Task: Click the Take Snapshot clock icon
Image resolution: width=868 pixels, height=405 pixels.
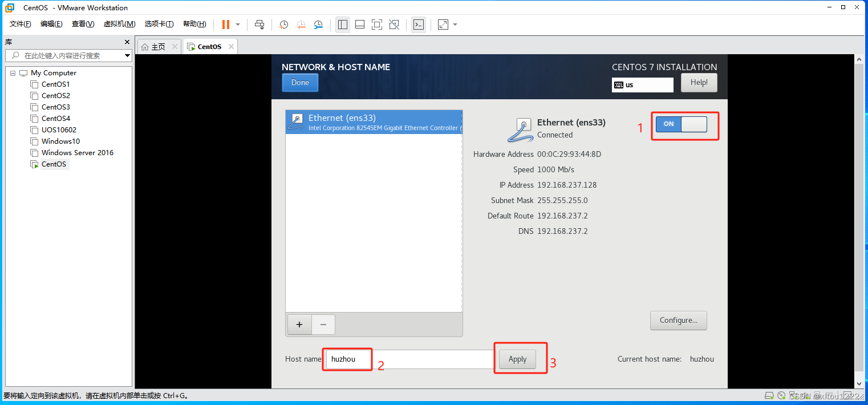Action: click(284, 25)
